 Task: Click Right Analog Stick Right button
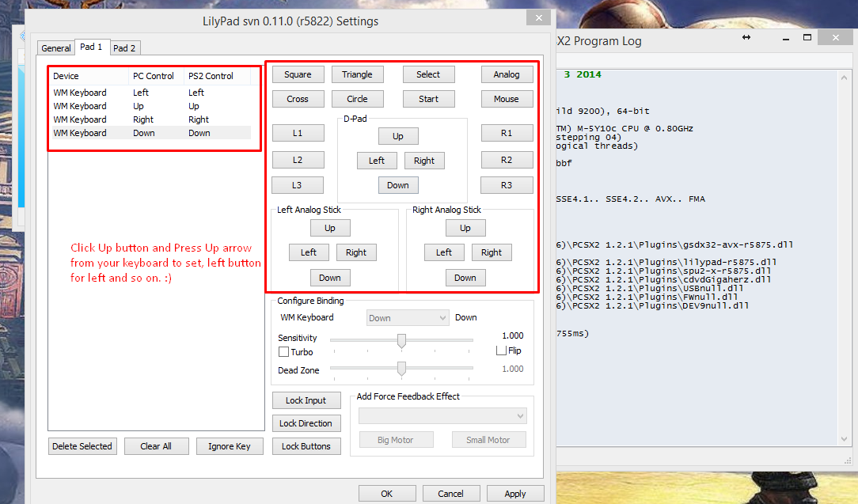coord(492,252)
